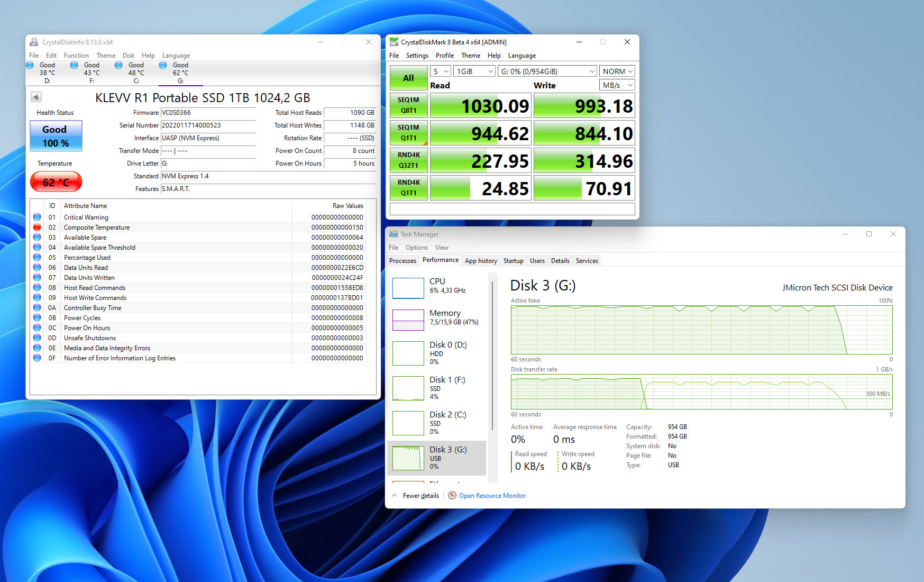The height and width of the screenshot is (582, 924).
Task: Click the Task Manager title bar app icon
Action: [x=394, y=234]
